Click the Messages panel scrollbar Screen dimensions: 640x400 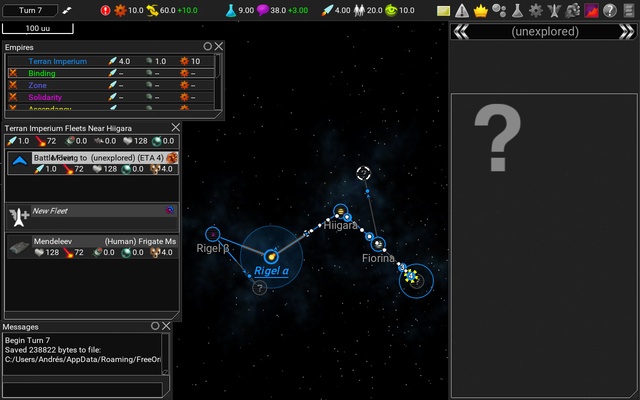click(x=165, y=353)
